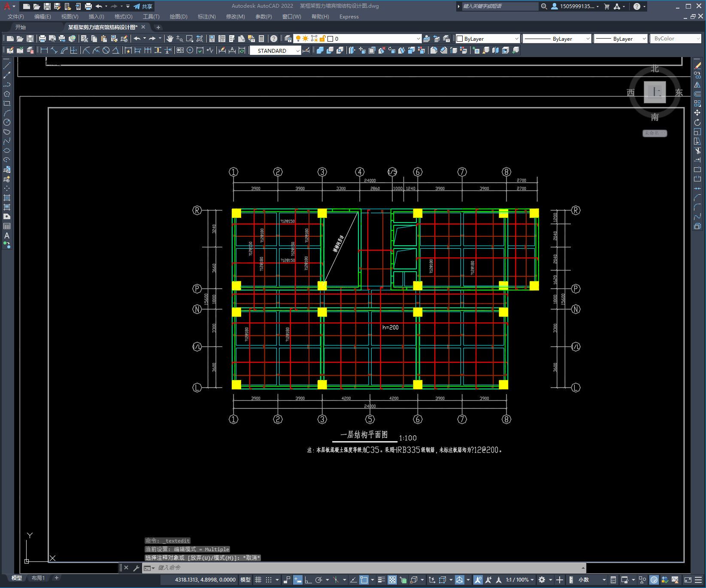Select the Circle draw tool
This screenshot has width=706, height=588.
pyautogui.click(x=7, y=122)
